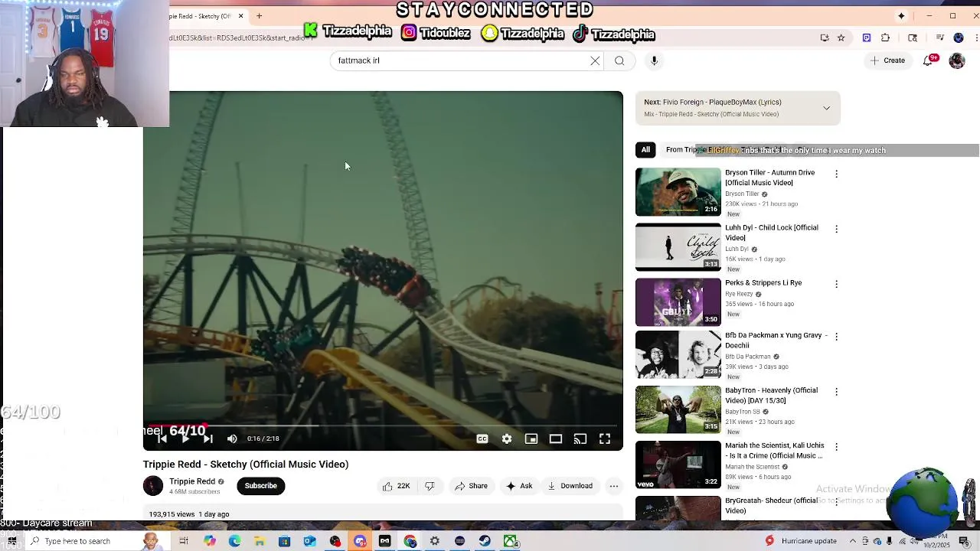980x551 pixels.
Task: Subscribe to Trippie Redd channel
Action: click(x=260, y=486)
